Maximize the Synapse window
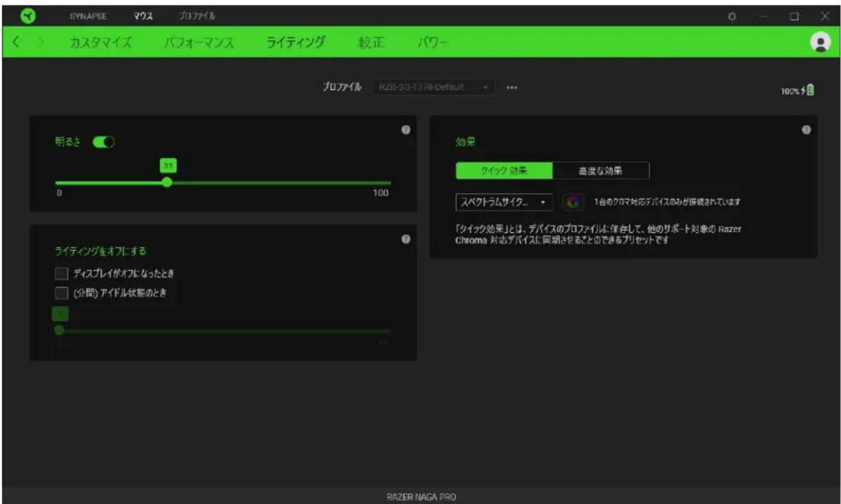Screen dimensions: 841x504 click(795, 16)
